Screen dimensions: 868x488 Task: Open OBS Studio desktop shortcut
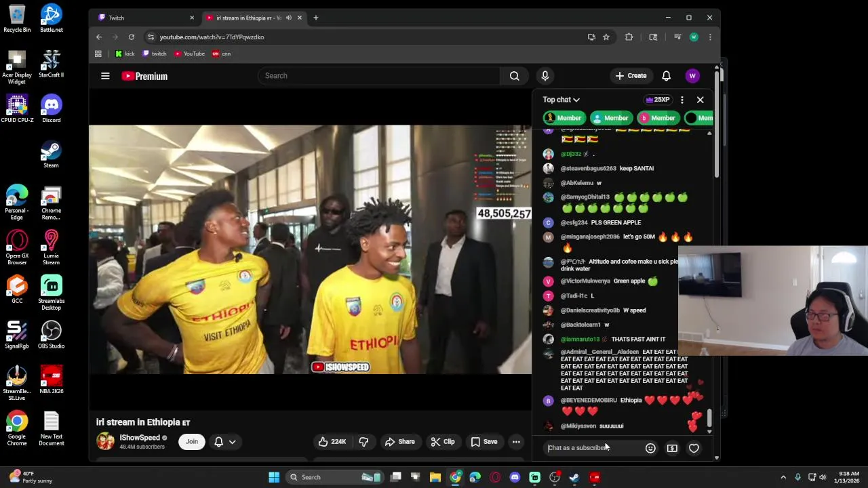[52, 335]
